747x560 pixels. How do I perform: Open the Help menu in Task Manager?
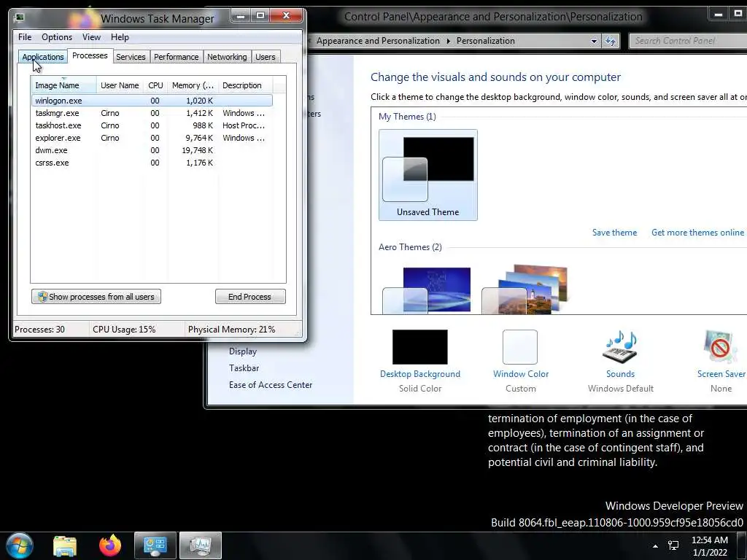(x=120, y=37)
